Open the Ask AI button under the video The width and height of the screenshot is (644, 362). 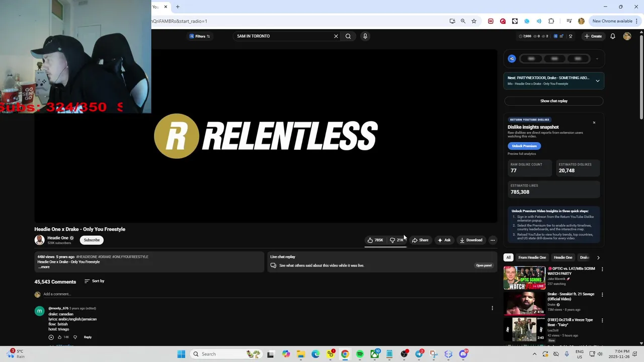tap(444, 240)
